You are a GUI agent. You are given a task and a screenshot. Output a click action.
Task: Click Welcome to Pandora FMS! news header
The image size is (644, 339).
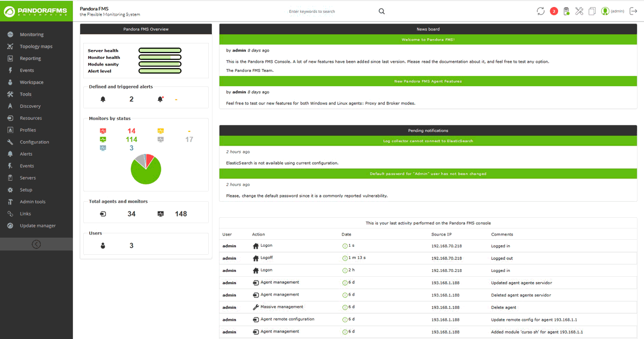click(428, 40)
